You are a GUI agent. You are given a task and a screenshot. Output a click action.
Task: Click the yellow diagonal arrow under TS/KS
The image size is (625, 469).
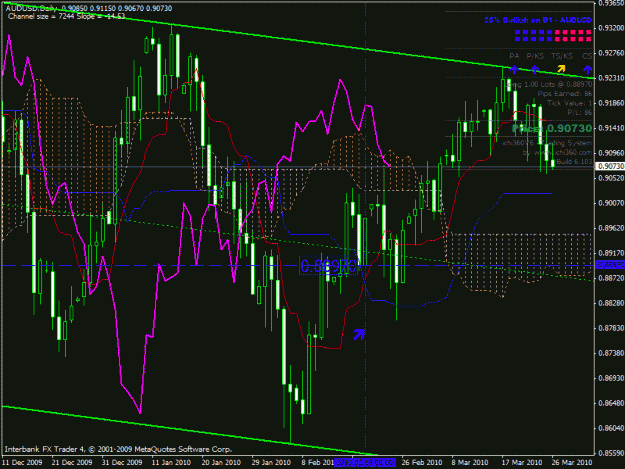click(x=561, y=69)
